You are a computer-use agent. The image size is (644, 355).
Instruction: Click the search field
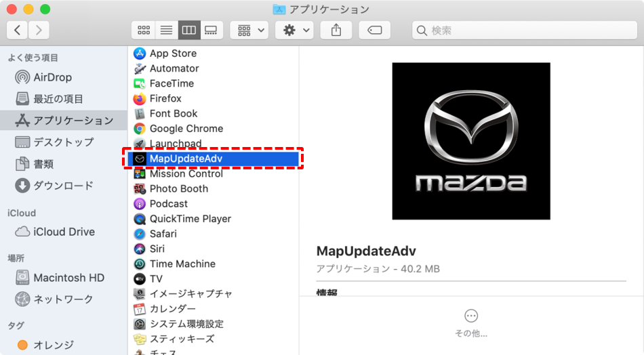525,30
